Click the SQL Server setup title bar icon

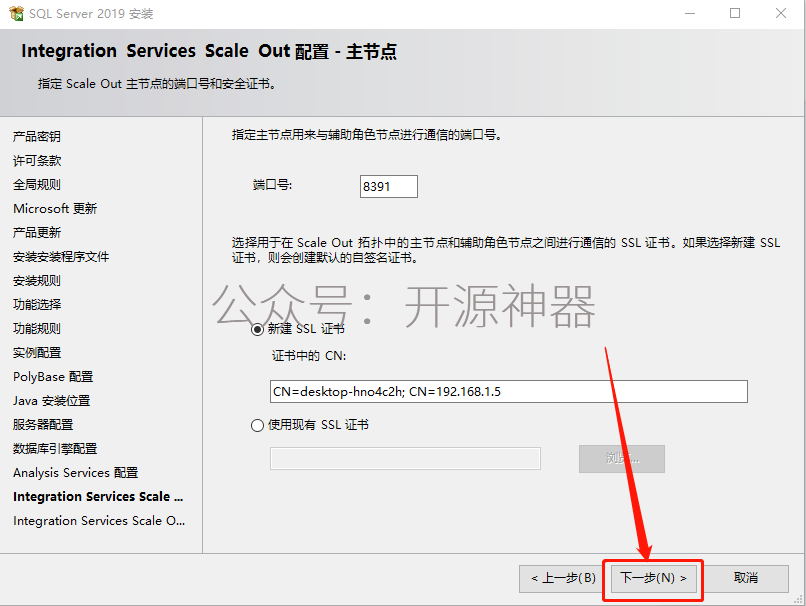pos(16,13)
